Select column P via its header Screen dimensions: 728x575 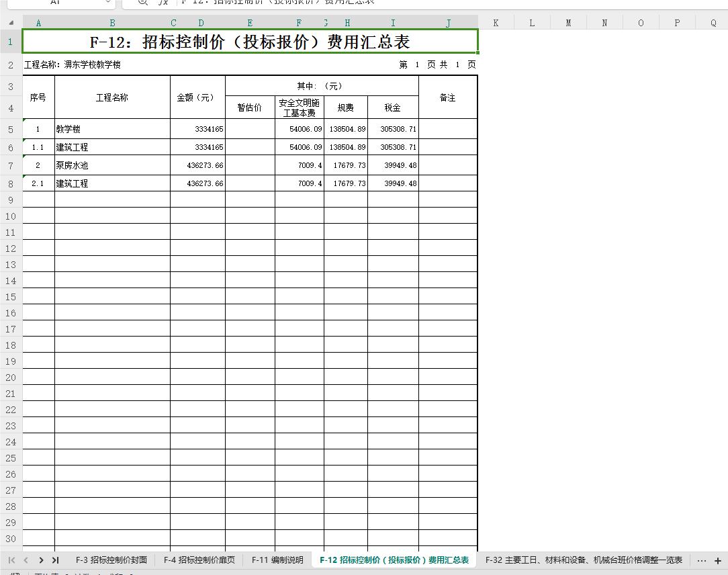[x=677, y=23]
